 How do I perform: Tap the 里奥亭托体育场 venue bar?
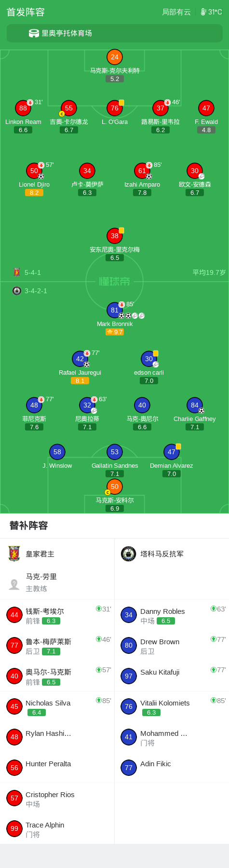point(115,33)
